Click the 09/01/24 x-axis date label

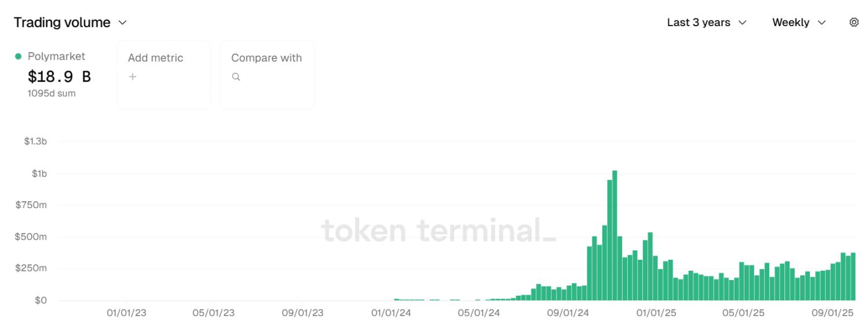coord(569,313)
